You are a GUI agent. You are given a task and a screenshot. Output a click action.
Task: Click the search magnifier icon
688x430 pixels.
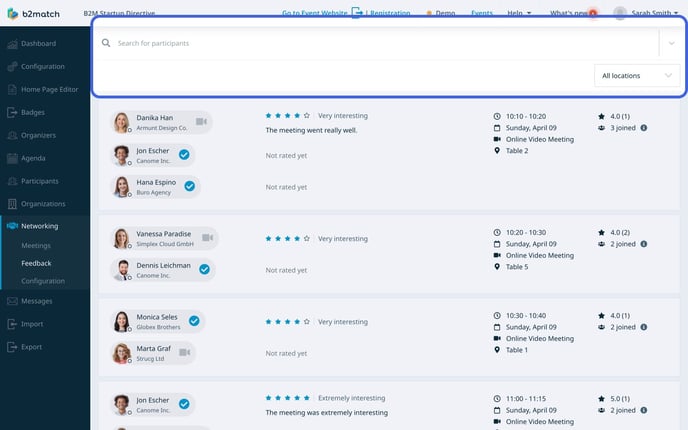point(106,43)
